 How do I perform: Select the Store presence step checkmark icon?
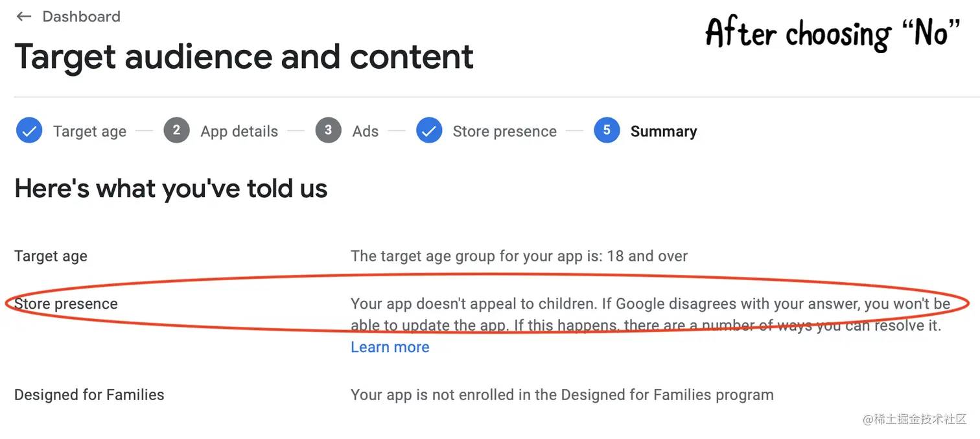[x=429, y=131]
